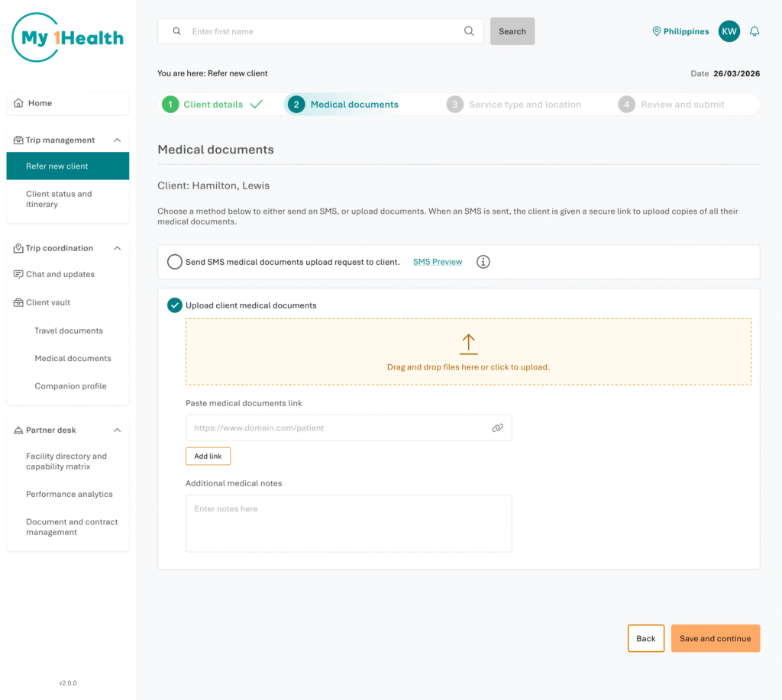Viewport: 782px width, 700px height.
Task: Collapse the Partner desk section
Action: tap(117, 431)
